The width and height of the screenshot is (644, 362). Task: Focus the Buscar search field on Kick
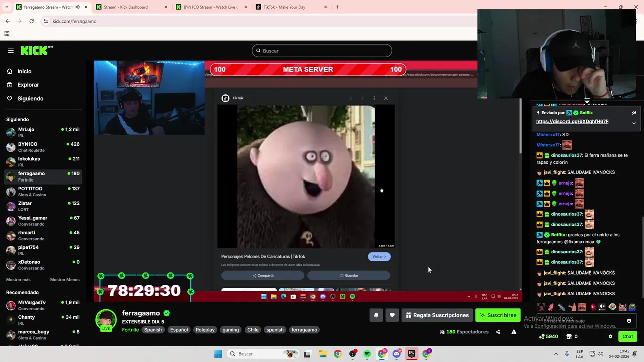click(322, 51)
